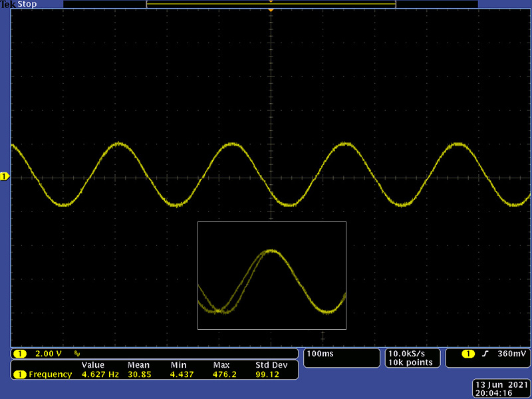
Task: Click the channel 1 badge beside Frequency
Action: coord(20,374)
